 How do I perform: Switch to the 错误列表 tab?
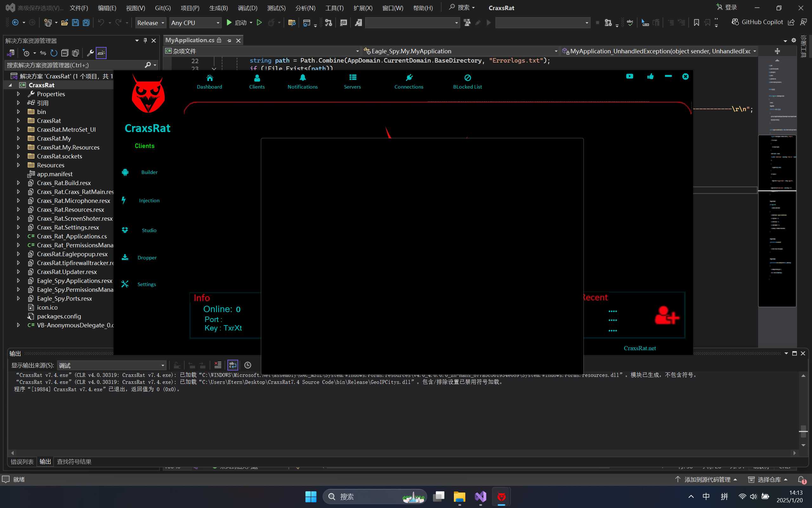(22, 462)
